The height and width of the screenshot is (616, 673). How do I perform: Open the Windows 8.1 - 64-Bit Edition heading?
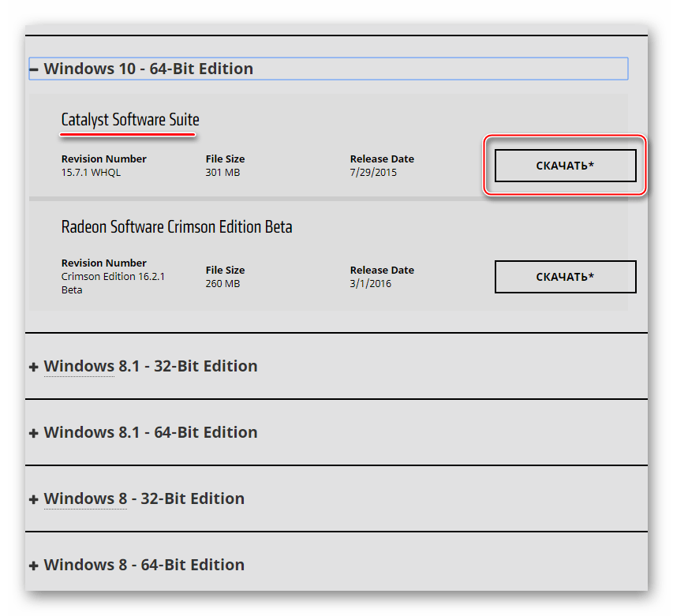pos(150,432)
